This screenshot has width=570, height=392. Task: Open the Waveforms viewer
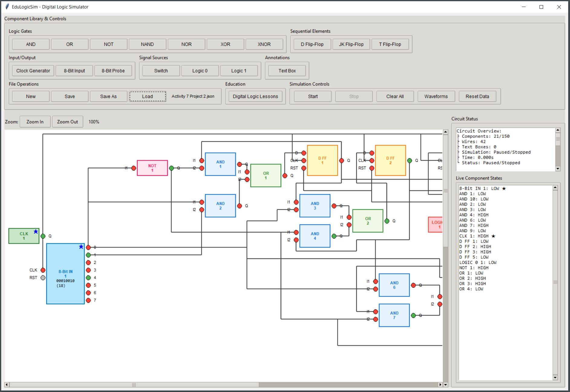tap(436, 96)
